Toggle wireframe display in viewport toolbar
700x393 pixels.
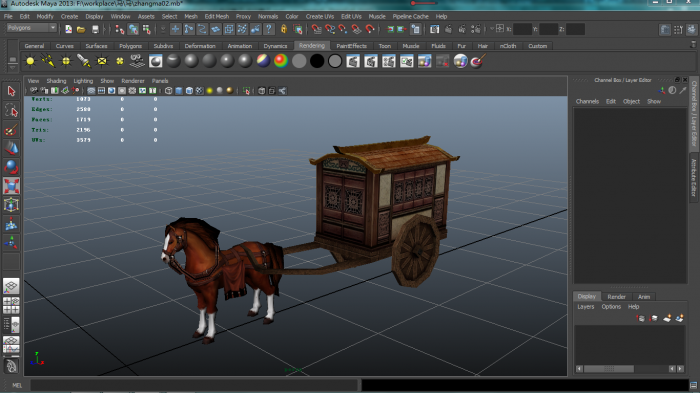[168, 91]
